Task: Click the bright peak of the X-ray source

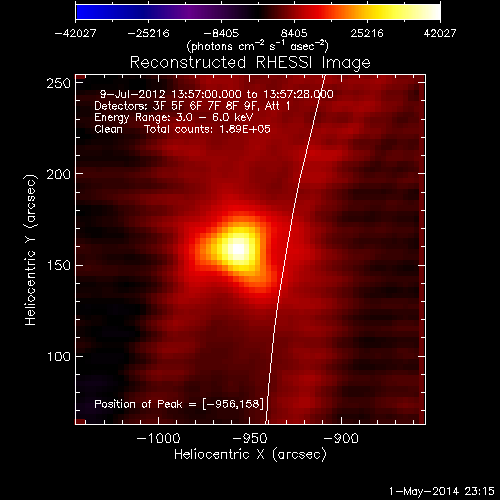Action: coord(237,249)
